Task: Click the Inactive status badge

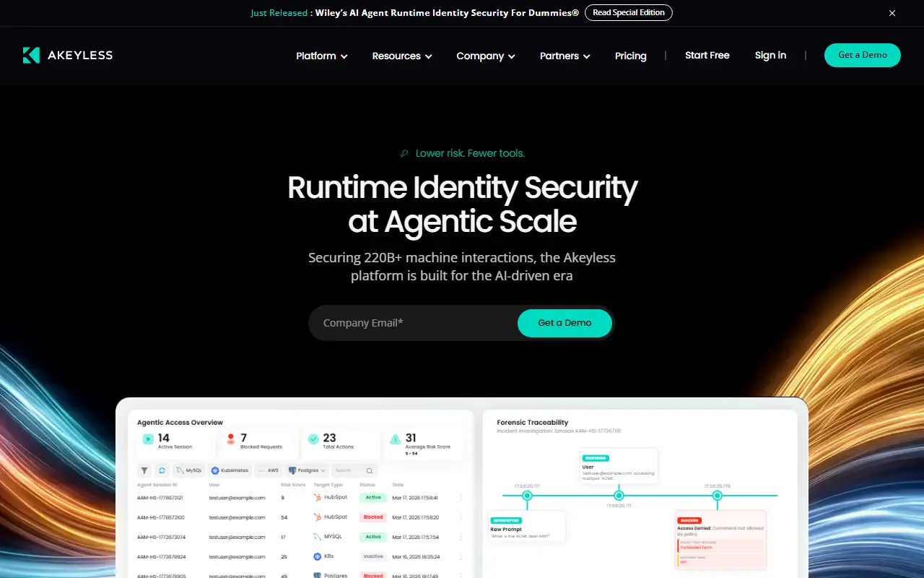Action: [373, 556]
